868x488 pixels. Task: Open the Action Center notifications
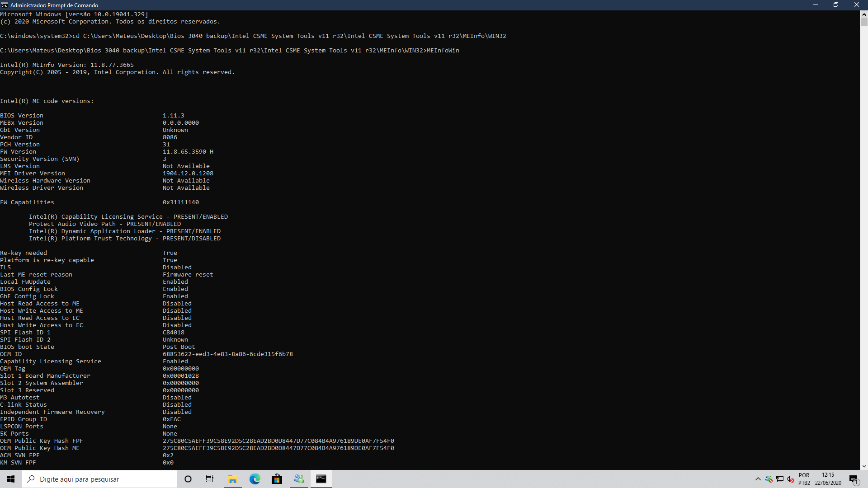tap(854, 479)
